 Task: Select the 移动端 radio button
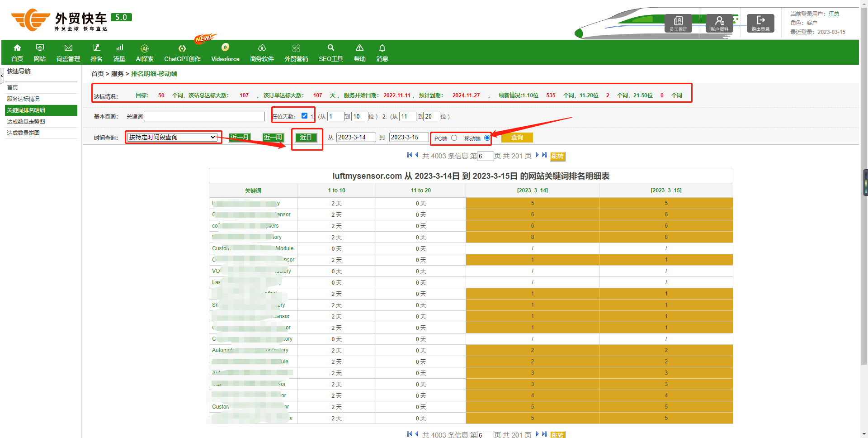(487, 138)
